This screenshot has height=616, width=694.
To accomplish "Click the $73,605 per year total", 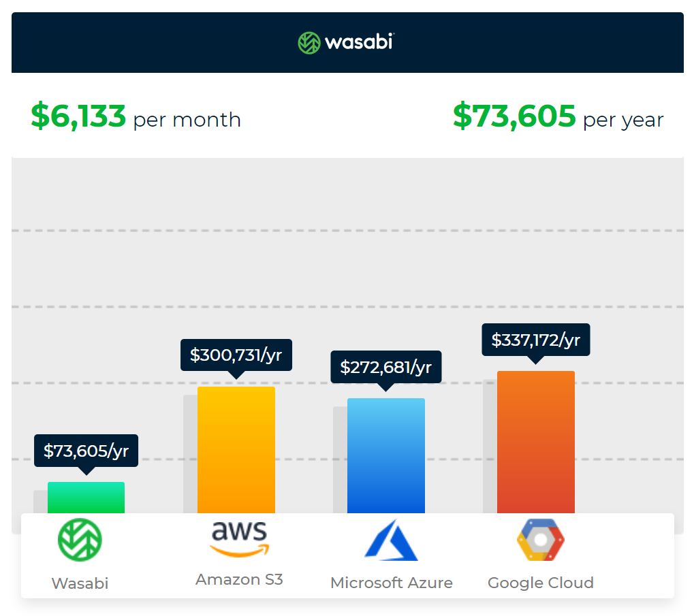I will click(514, 117).
